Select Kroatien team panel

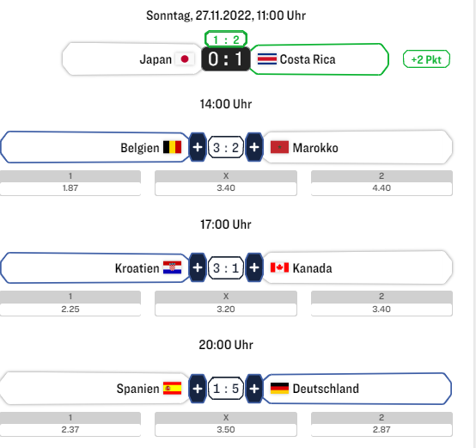[95, 267]
